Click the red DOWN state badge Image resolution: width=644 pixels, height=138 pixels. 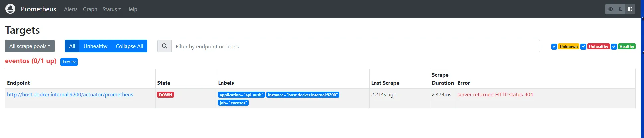(166, 95)
